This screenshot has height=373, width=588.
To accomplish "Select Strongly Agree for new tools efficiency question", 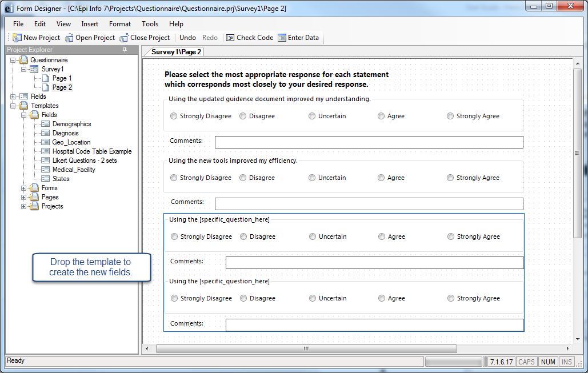I will click(x=450, y=178).
